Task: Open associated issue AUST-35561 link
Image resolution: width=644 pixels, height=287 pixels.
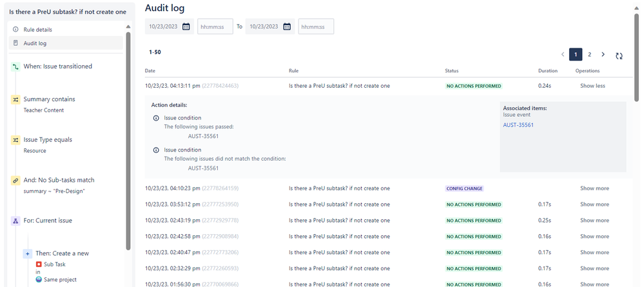Action: click(x=518, y=125)
